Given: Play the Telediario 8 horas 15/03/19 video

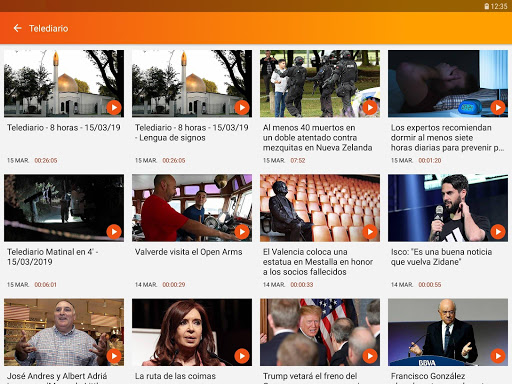Looking at the screenshot, I should tap(114, 107).
